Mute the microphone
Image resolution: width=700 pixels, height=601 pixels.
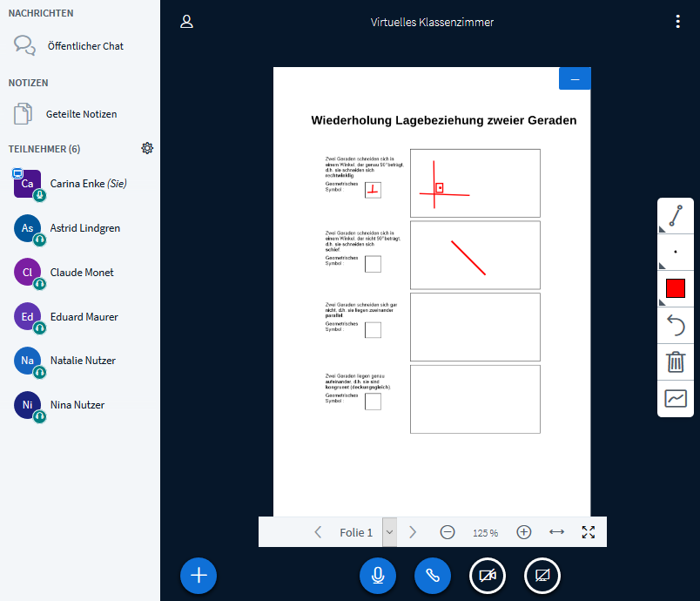coord(377,576)
